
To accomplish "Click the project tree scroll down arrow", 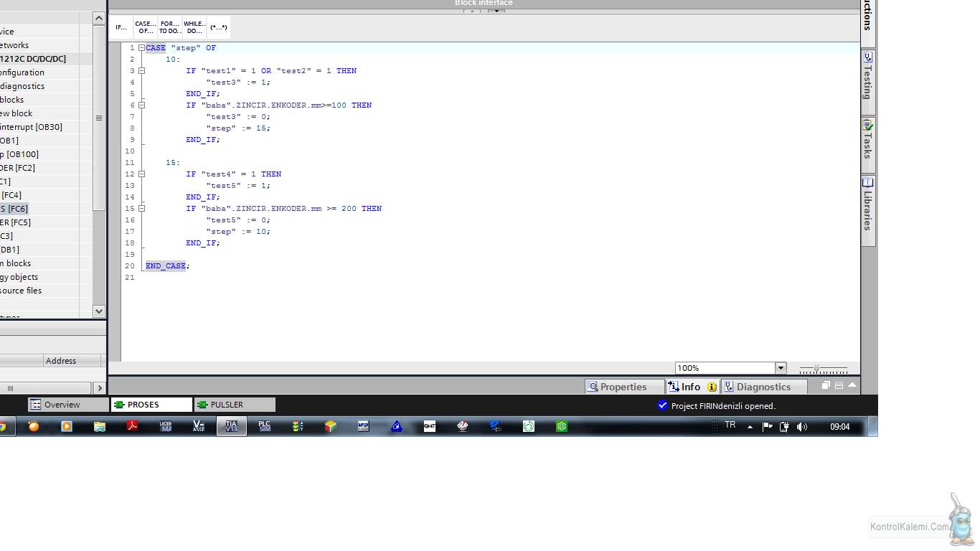I will click(99, 311).
